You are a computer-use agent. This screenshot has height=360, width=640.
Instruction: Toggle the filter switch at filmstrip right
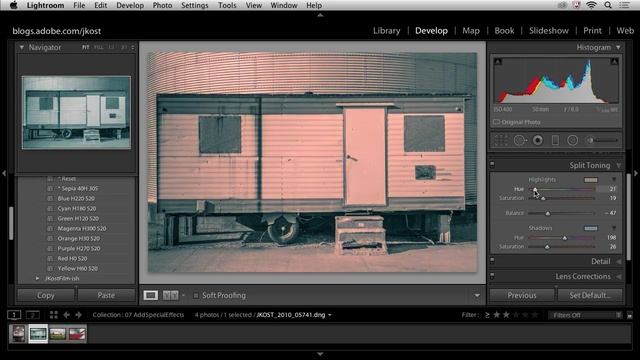point(629,315)
